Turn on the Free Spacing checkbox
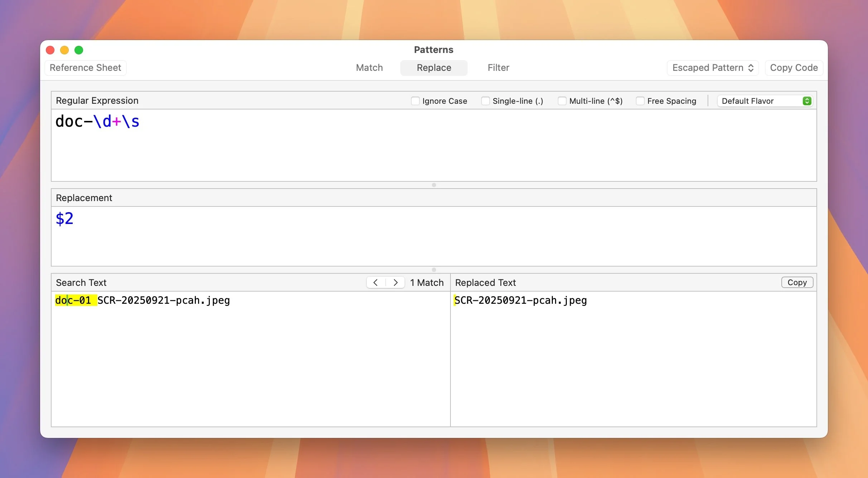Viewport: 868px width, 478px height. click(640, 101)
